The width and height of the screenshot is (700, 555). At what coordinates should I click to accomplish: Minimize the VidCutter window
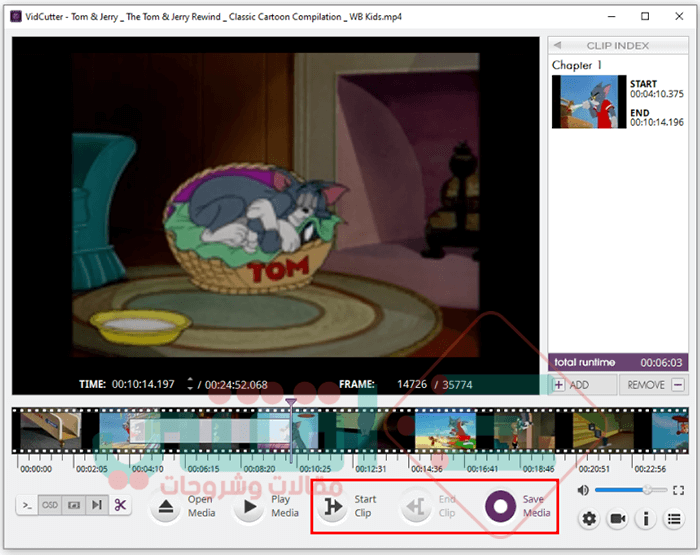click(x=612, y=17)
